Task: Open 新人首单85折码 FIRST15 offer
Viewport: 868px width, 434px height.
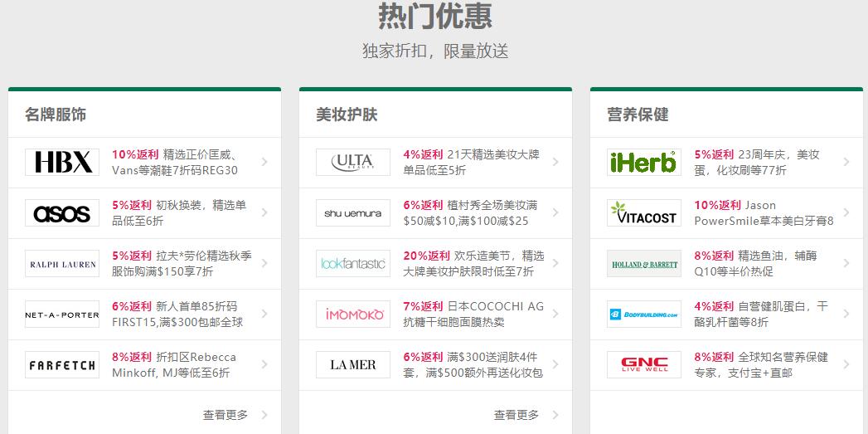Action: pos(177,315)
